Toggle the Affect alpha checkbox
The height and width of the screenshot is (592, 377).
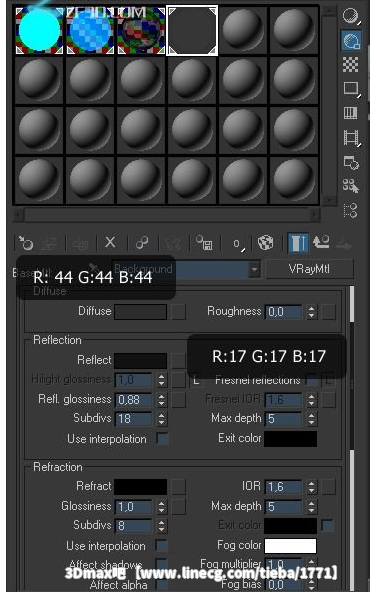click(x=162, y=584)
